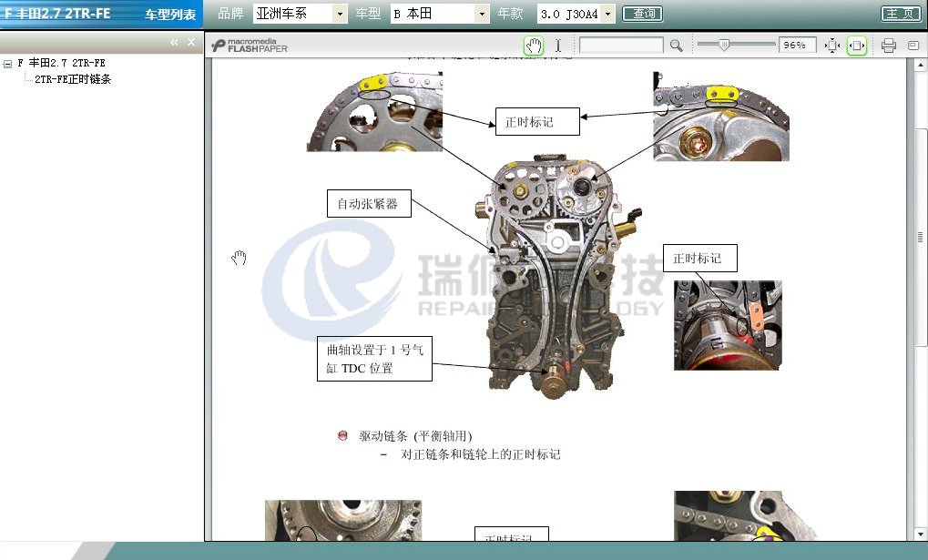Click the fit page icon
Screen dimensions: 928x560
coord(832,46)
